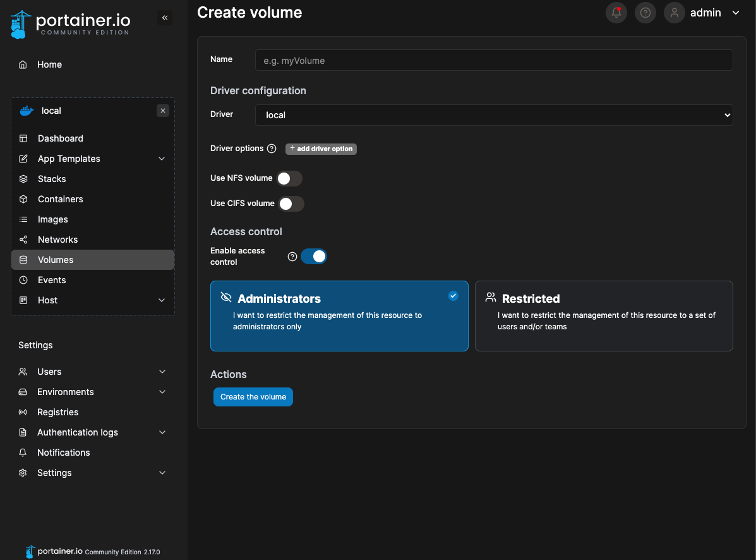Click the Dashboard layout icon
Image resolution: width=756 pixels, height=560 pixels.
point(23,138)
